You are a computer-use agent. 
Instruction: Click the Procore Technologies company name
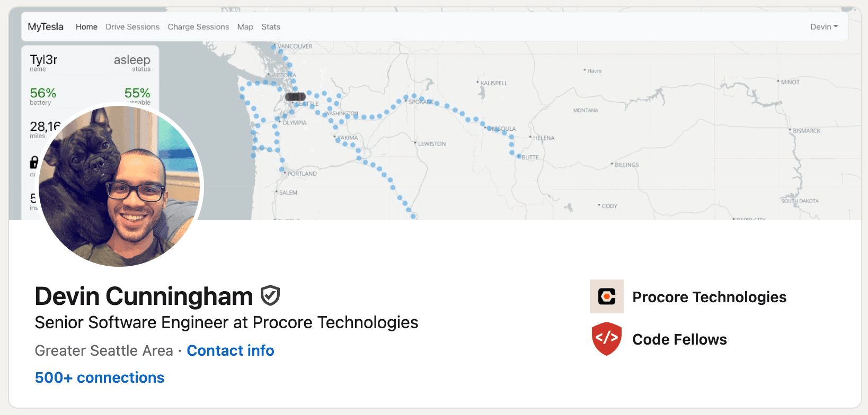coord(709,297)
